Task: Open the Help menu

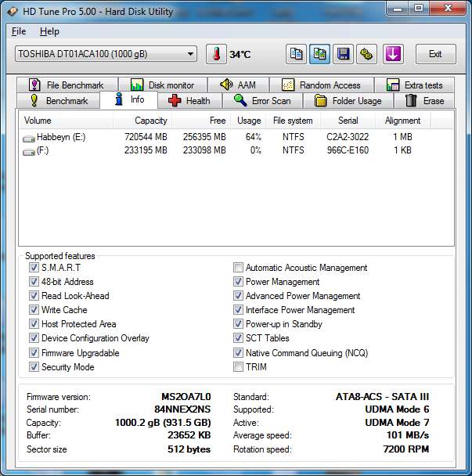Action: [49, 31]
